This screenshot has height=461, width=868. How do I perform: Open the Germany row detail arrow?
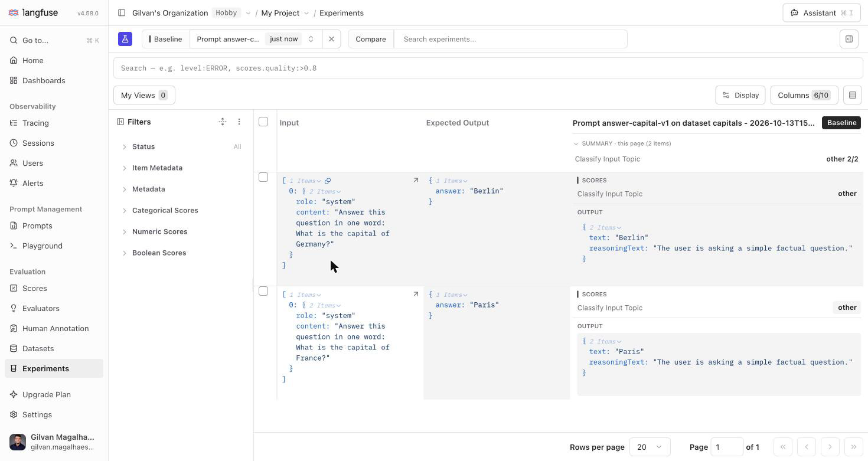click(416, 180)
